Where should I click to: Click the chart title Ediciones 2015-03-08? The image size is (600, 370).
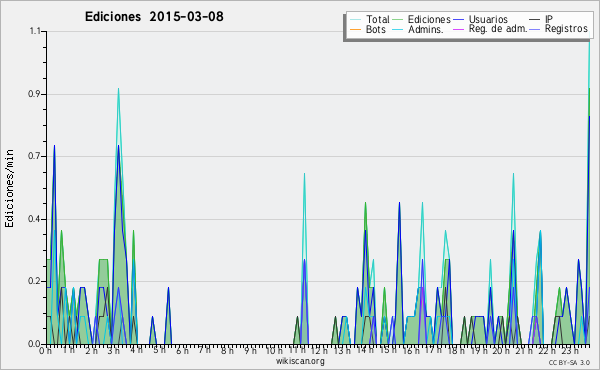click(154, 17)
